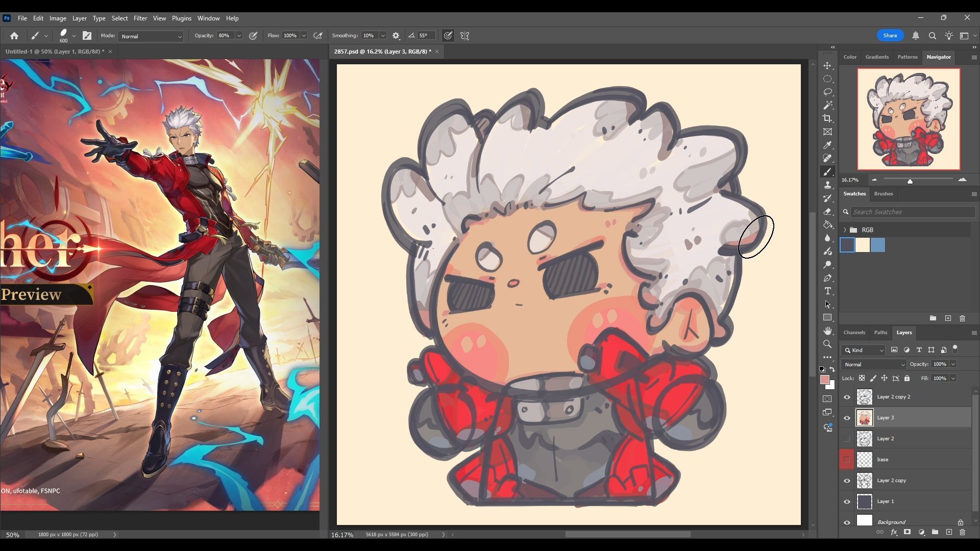Open the Filter menu
The image size is (980, 551).
click(140, 18)
